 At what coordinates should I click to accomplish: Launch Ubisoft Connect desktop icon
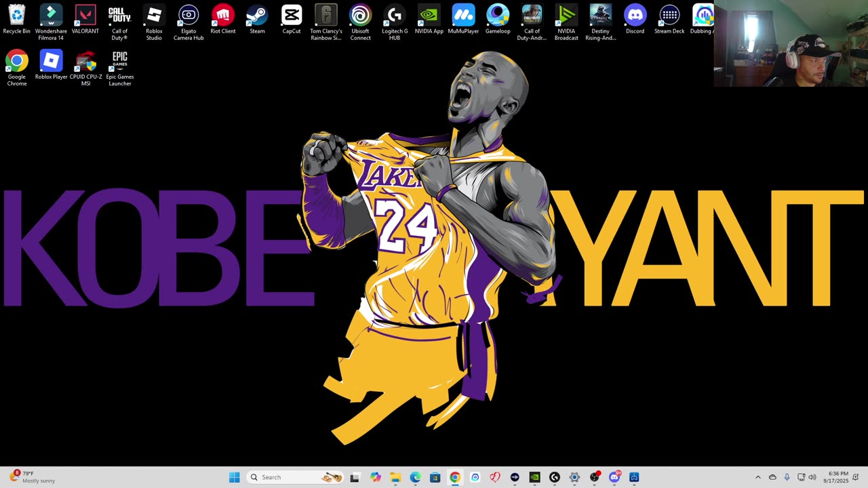point(360,22)
